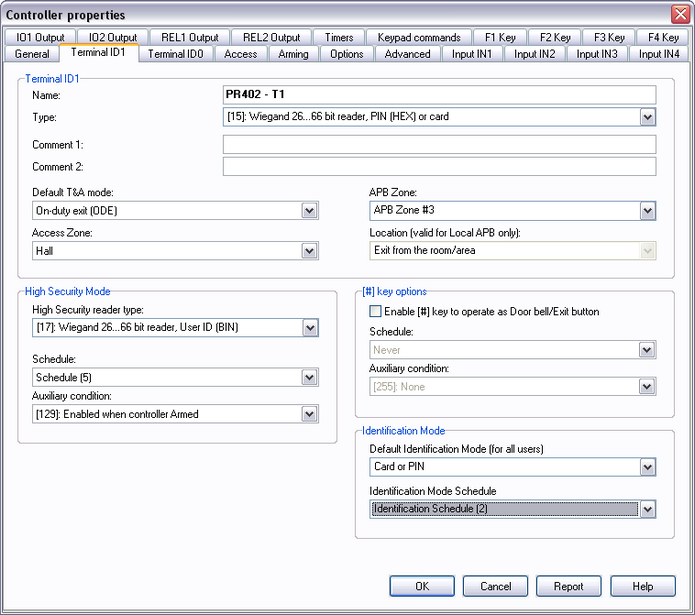This screenshot has height=615, width=695.
Task: Switch to the General tab
Action: click(x=32, y=54)
